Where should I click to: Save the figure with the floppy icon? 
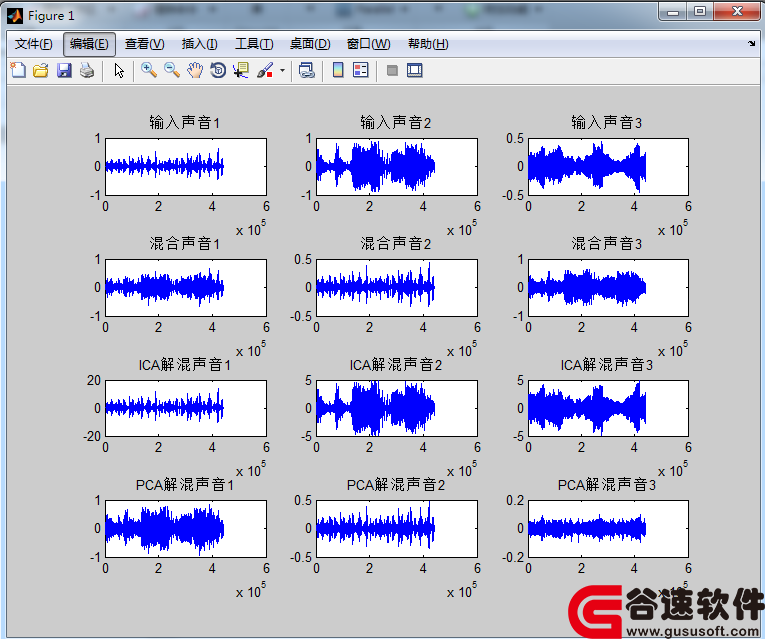coord(64,70)
